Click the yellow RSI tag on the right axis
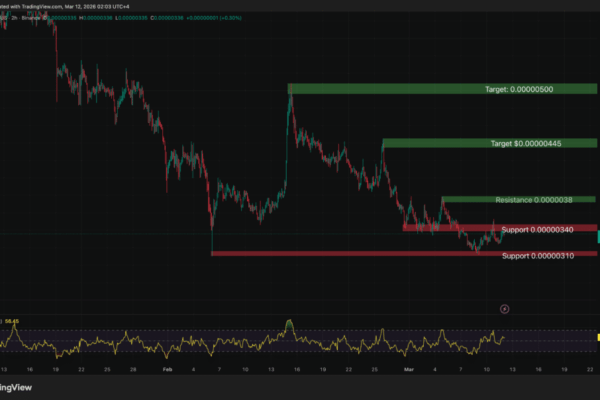 [x=597, y=336]
